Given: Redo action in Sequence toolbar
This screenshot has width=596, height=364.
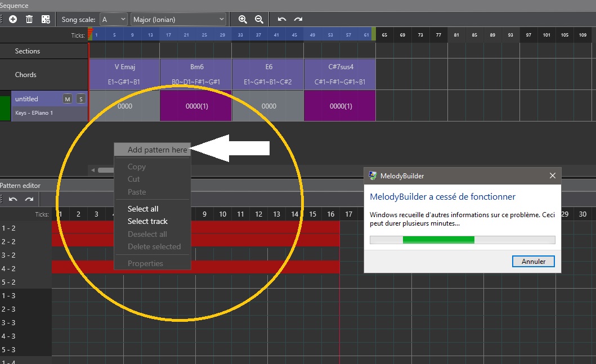Looking at the screenshot, I should tap(298, 19).
